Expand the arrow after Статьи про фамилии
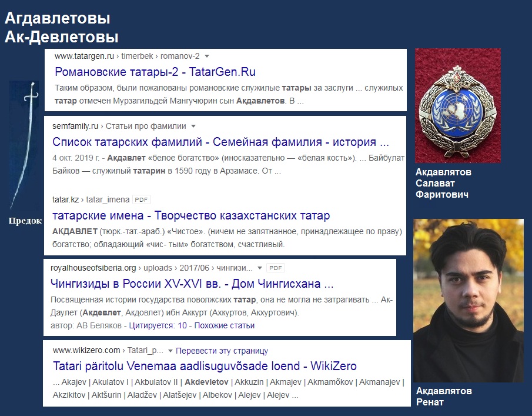Screen dimensions: 532x416 [x=193, y=127]
